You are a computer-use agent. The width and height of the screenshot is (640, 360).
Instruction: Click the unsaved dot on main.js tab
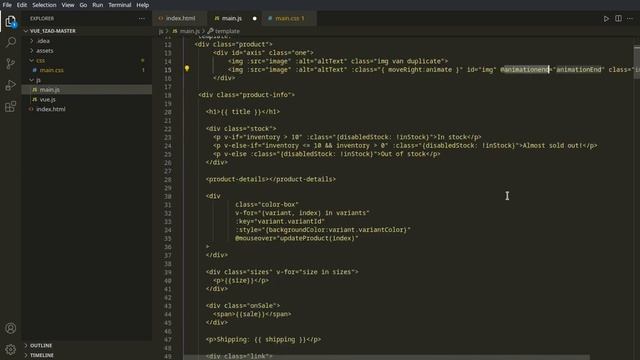255,18
